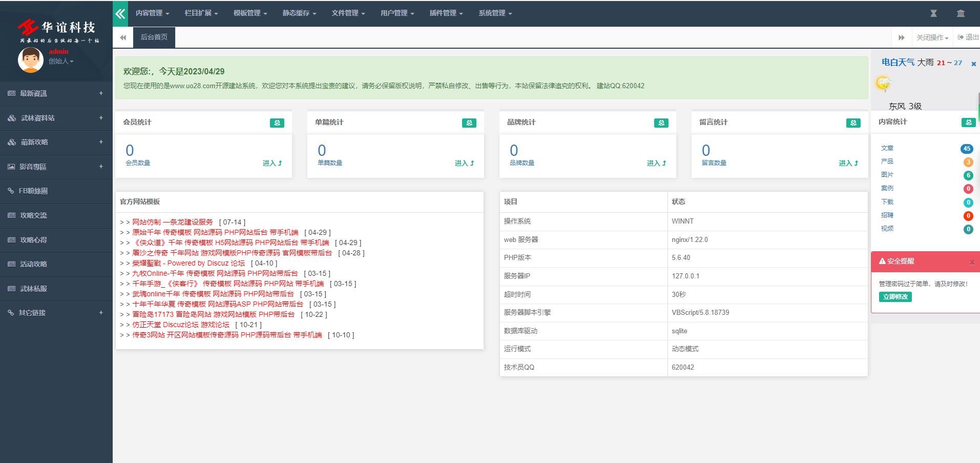Open the 插件管理 menu

[446, 13]
